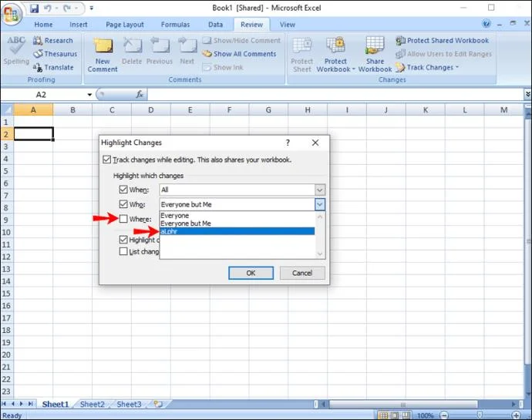Open the Research pane

(53, 40)
